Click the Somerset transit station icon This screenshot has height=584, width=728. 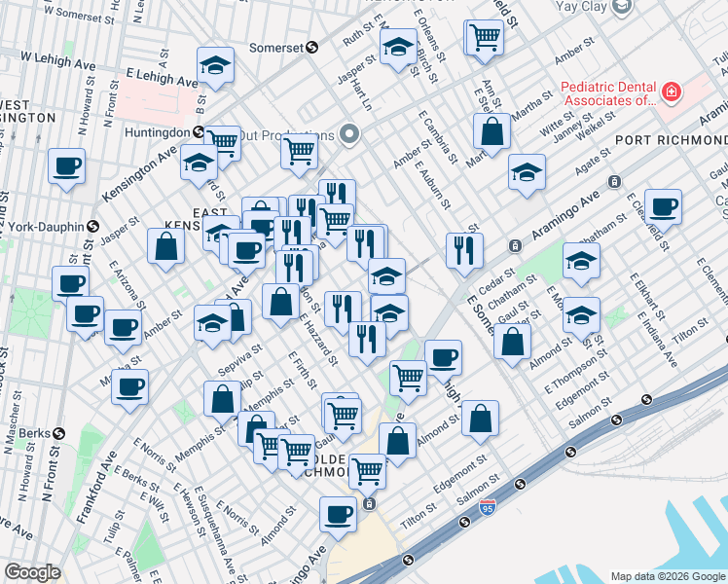click(x=312, y=48)
